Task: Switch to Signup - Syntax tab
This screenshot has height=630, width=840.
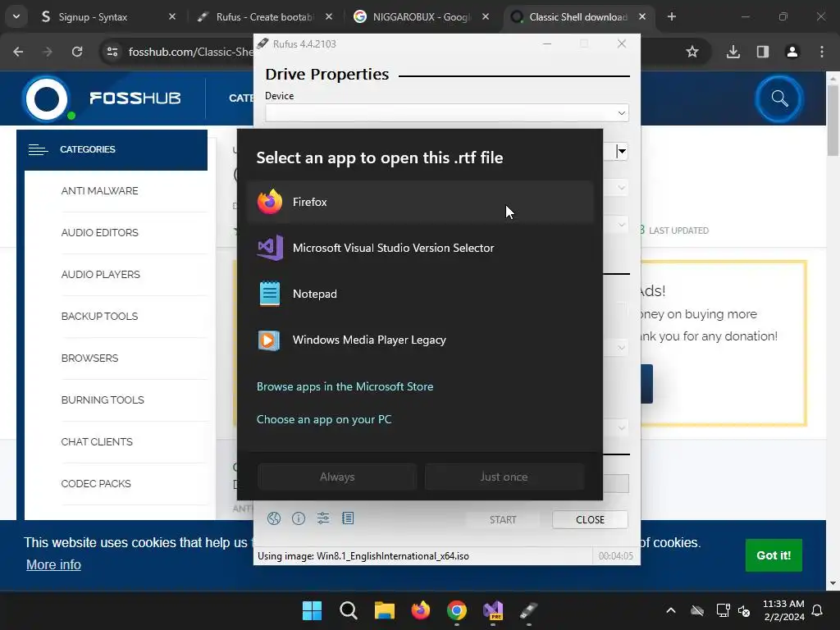Action: coord(107,17)
